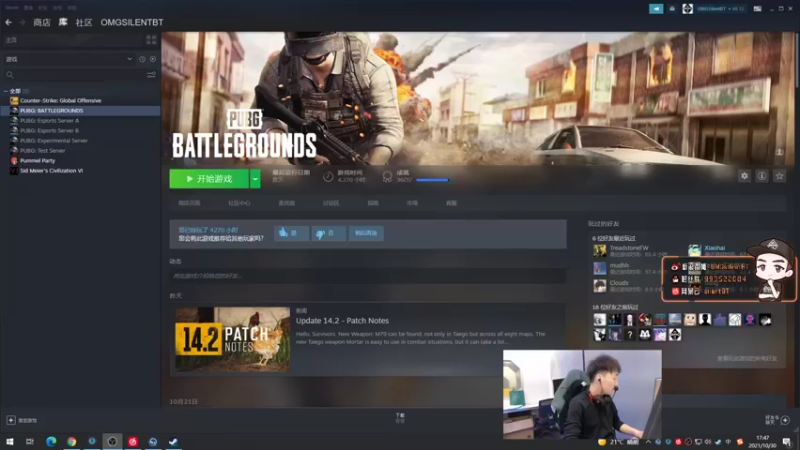Open OBS Studio from taskbar
Image resolution: width=800 pixels, height=450 pixels.
point(112,441)
